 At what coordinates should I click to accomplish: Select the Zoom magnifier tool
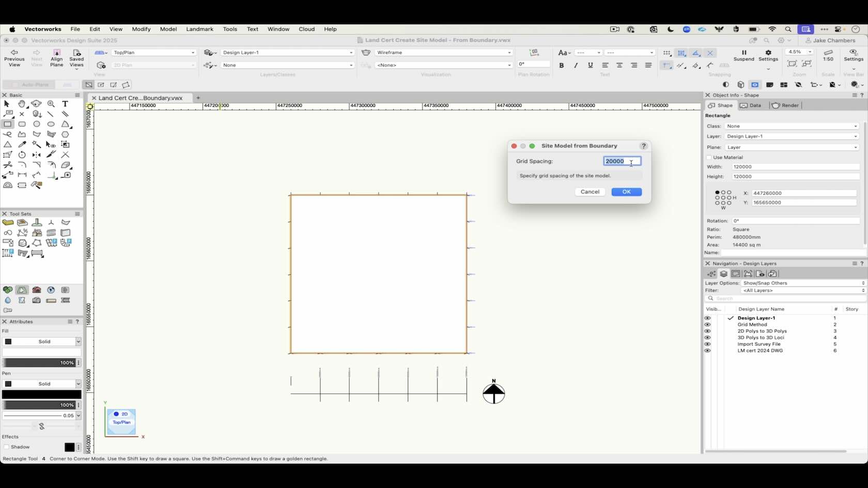tap(51, 104)
